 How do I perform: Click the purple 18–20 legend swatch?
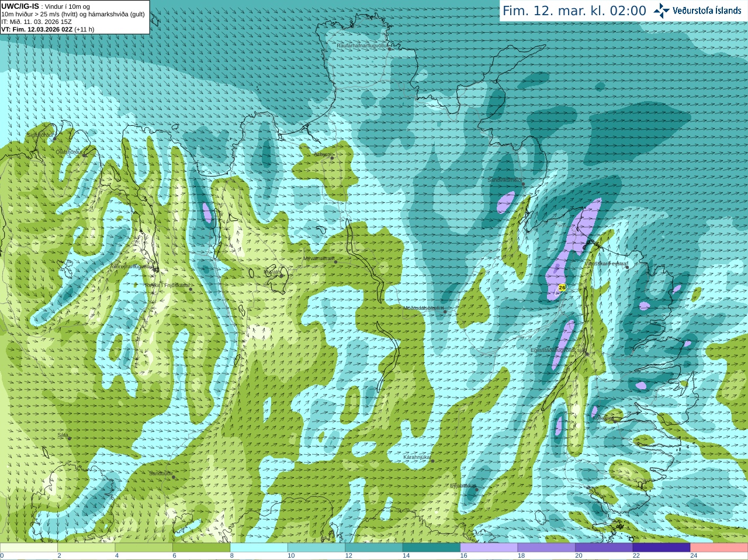click(546, 548)
